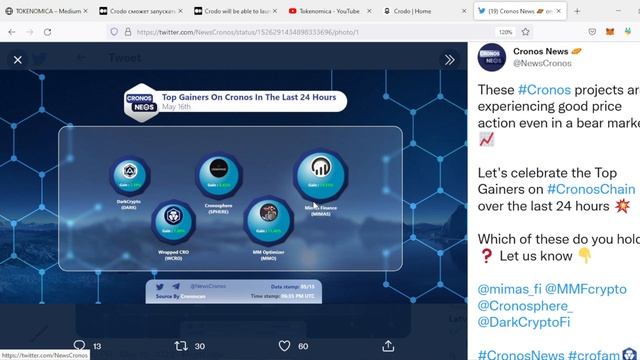Go forward with browser forward arrow
The width and height of the screenshot is (640, 360).
pos(29,32)
